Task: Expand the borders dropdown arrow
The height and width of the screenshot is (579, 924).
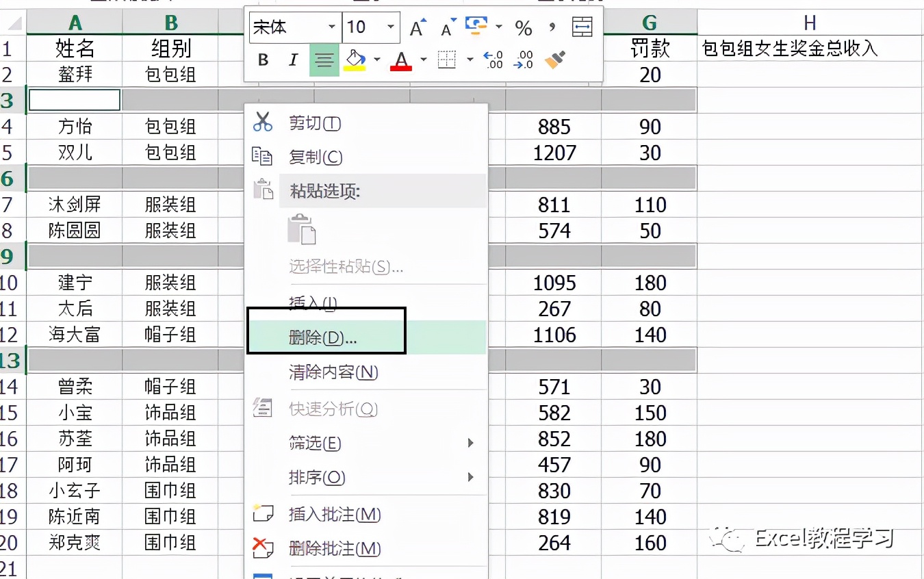Action: pos(470,60)
